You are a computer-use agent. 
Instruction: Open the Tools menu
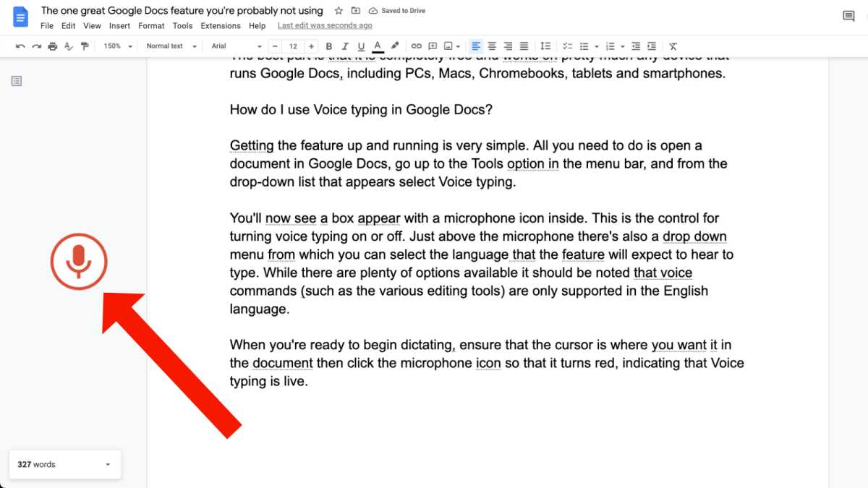point(182,26)
